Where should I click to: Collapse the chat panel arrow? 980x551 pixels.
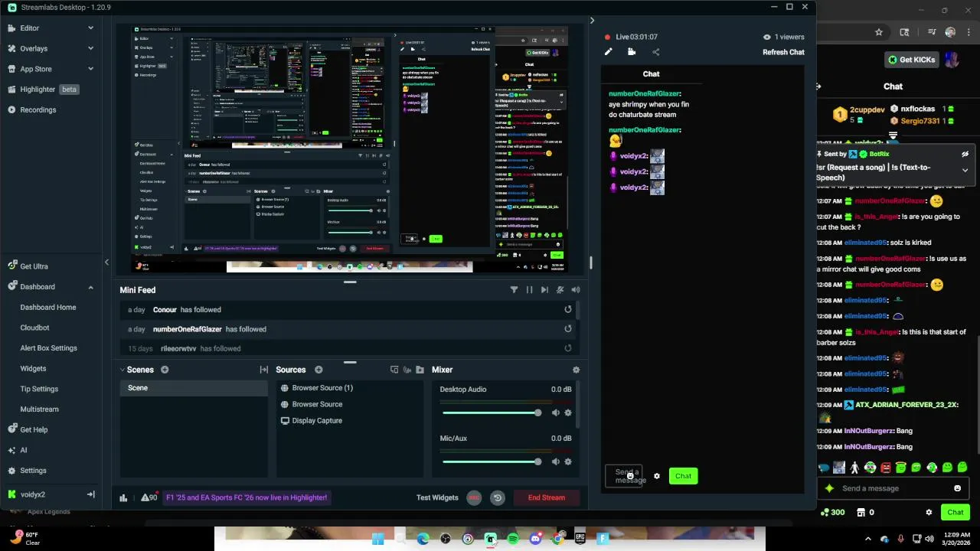tap(592, 21)
